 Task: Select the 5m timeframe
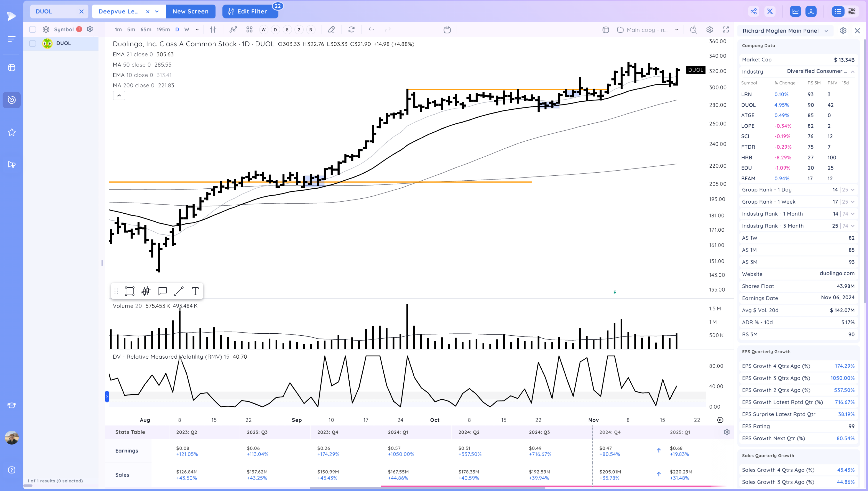[x=131, y=30]
